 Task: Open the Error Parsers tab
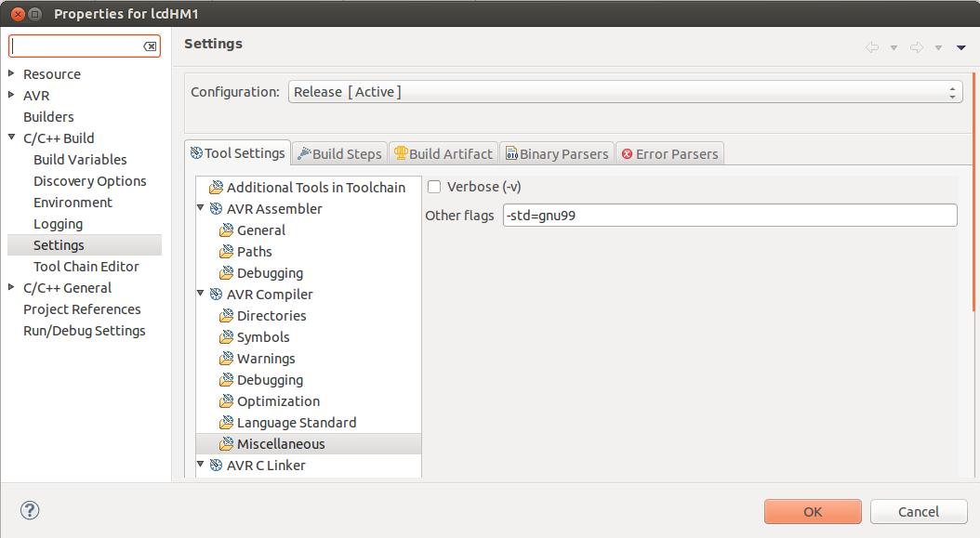[670, 153]
